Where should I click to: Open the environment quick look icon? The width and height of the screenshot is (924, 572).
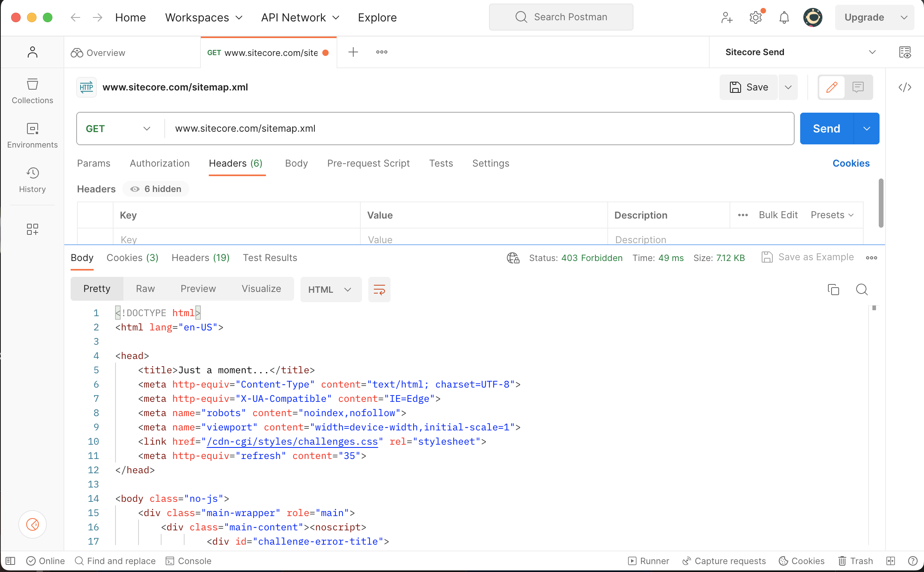905,52
